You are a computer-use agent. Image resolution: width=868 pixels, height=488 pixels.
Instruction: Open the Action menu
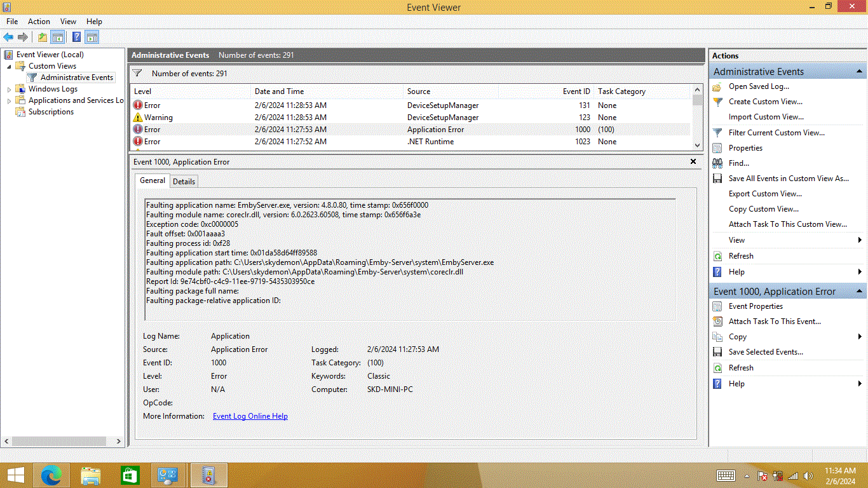point(39,22)
